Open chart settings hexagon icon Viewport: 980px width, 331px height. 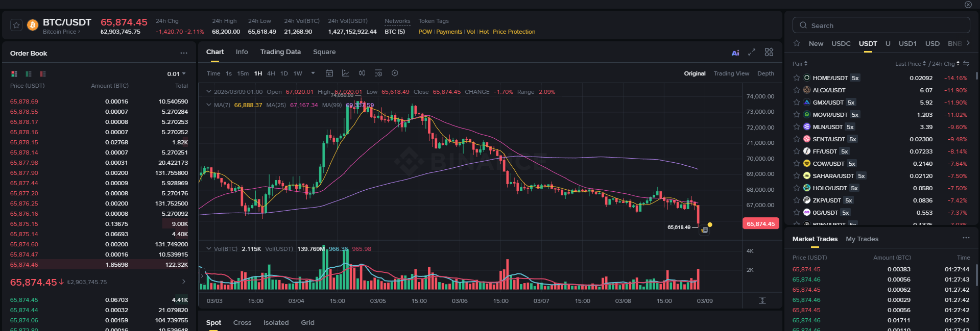pos(395,73)
